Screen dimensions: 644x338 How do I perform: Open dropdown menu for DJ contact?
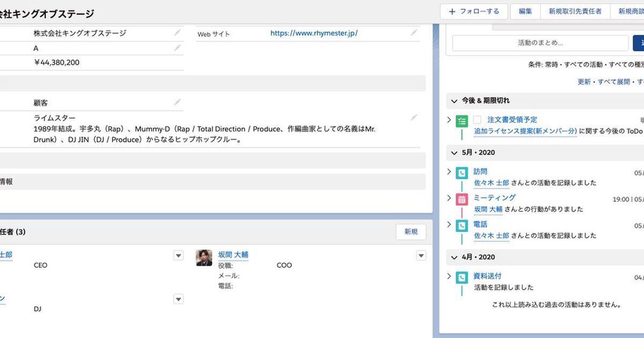[x=179, y=299]
